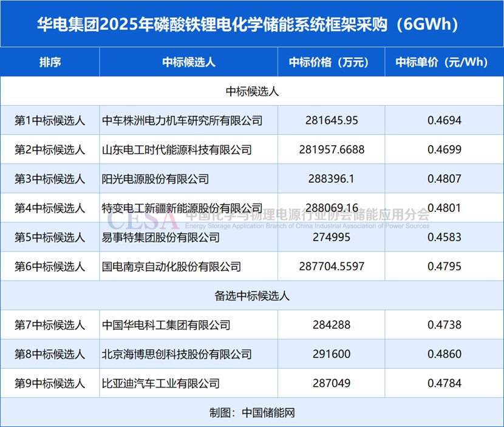Select the price cell 288069.16
Image resolution: width=504 pixels, height=427 pixels.
pyautogui.click(x=332, y=208)
